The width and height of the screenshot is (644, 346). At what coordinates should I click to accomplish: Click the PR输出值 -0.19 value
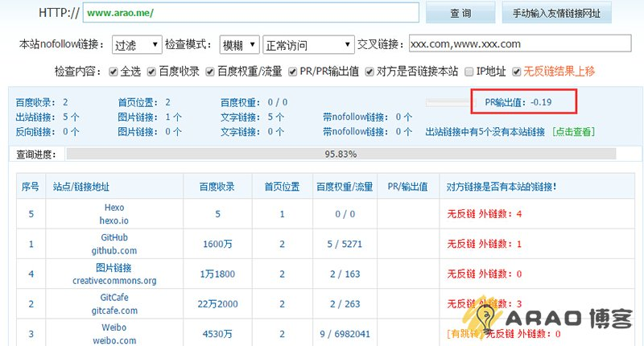[518, 102]
